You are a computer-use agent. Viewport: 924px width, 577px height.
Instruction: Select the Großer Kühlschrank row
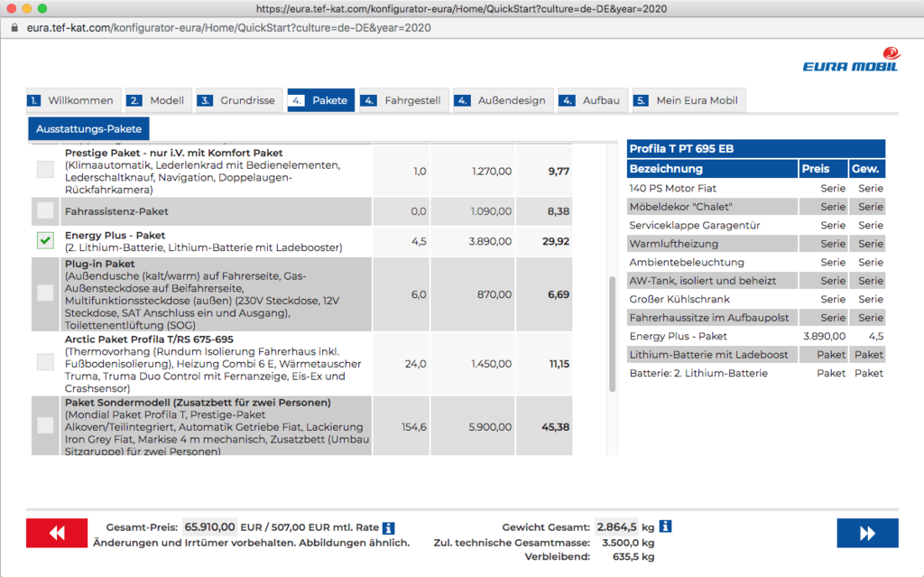tap(756, 299)
